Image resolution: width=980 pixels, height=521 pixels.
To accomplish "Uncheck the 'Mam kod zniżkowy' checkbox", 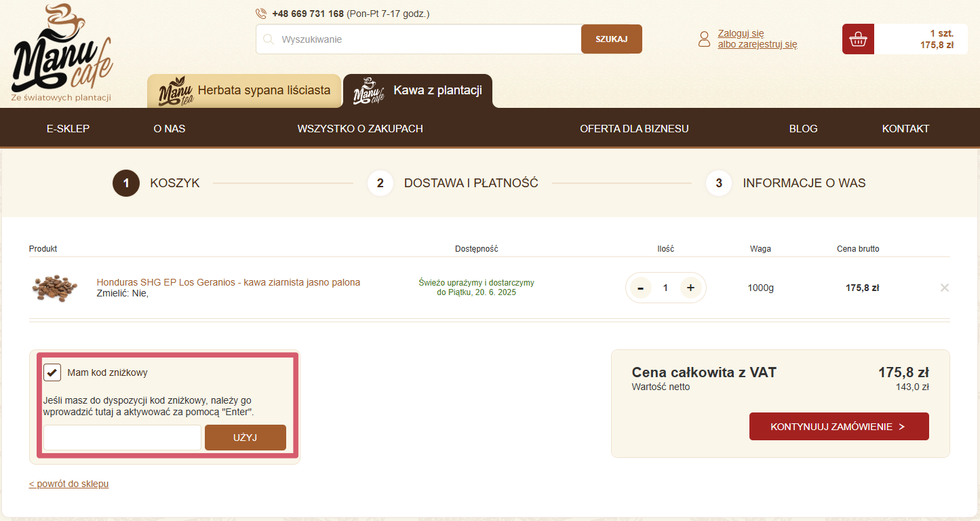I will pyautogui.click(x=52, y=372).
